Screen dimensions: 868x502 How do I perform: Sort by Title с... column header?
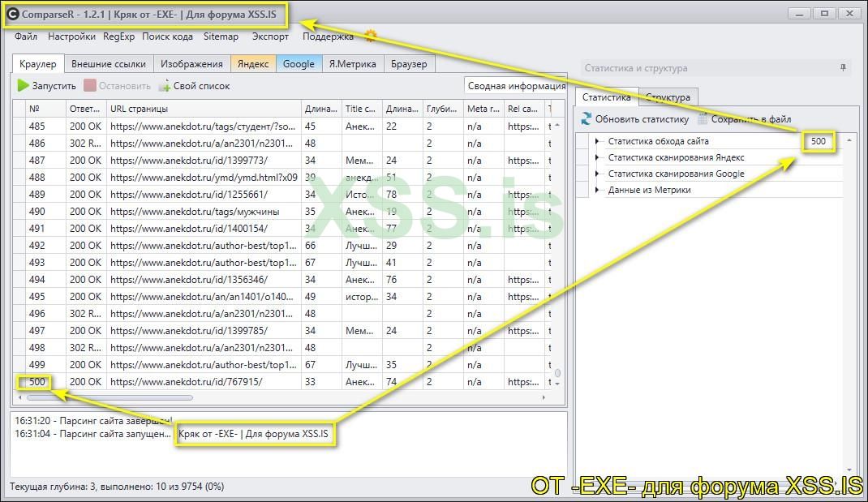point(362,109)
